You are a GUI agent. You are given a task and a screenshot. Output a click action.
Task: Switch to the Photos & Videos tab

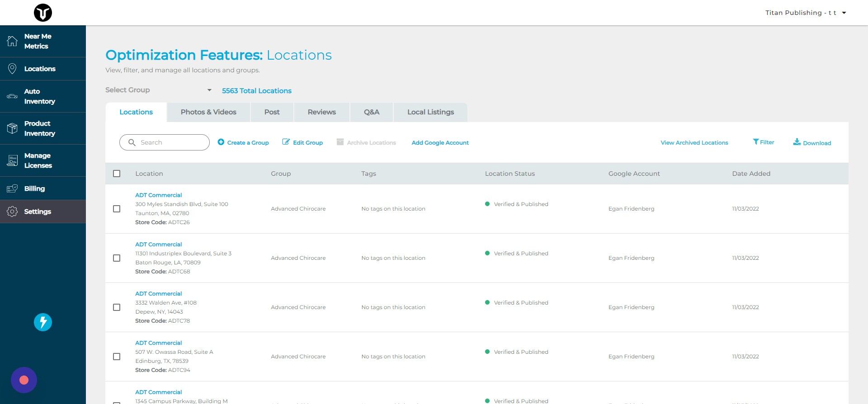click(208, 112)
